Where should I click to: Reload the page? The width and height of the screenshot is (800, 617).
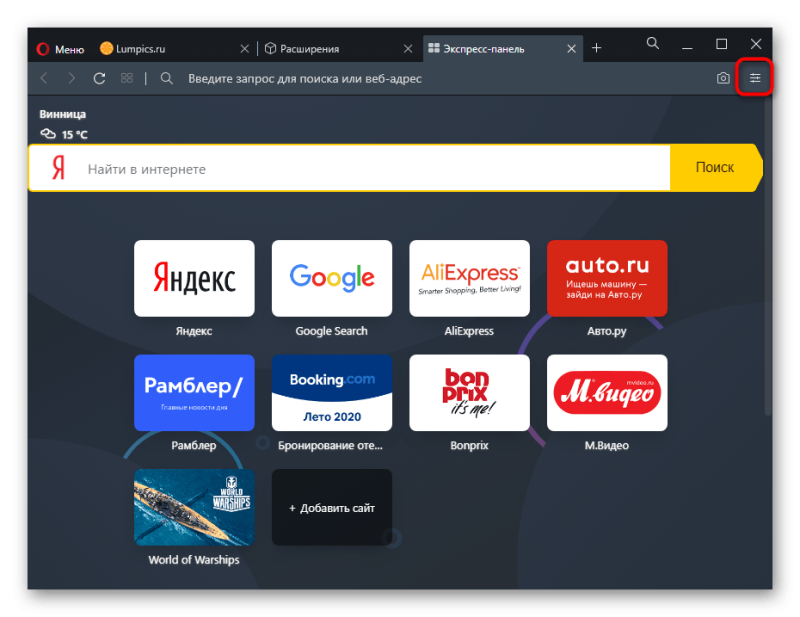99,78
